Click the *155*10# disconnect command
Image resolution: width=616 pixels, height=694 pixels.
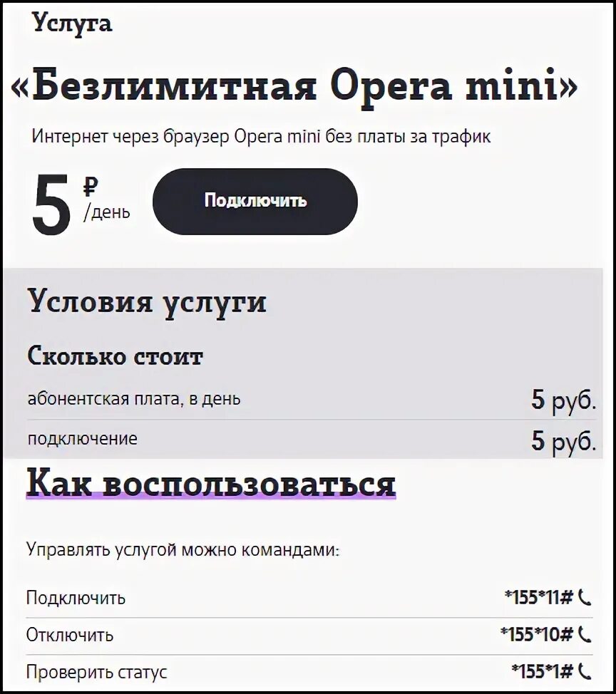click(x=537, y=635)
